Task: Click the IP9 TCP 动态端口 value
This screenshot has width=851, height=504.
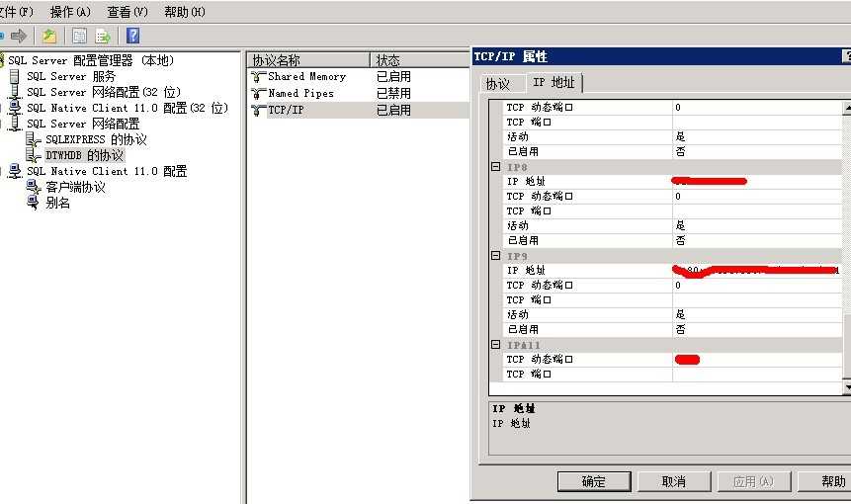Action: [x=757, y=285]
